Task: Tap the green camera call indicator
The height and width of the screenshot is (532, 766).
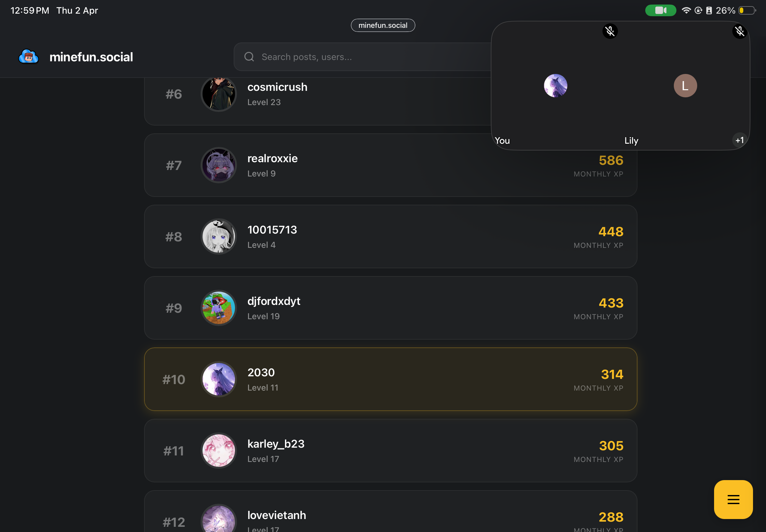Action: click(660, 10)
